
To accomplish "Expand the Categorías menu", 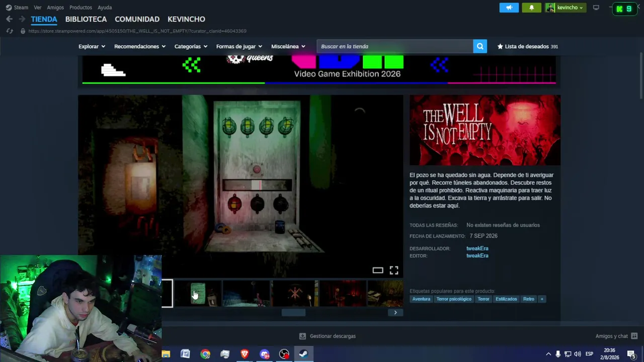I will pyautogui.click(x=191, y=46).
